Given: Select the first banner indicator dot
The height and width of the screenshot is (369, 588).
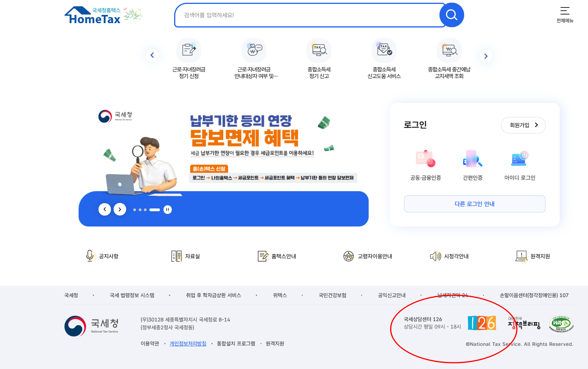Looking at the screenshot, I should pyautogui.click(x=134, y=210).
